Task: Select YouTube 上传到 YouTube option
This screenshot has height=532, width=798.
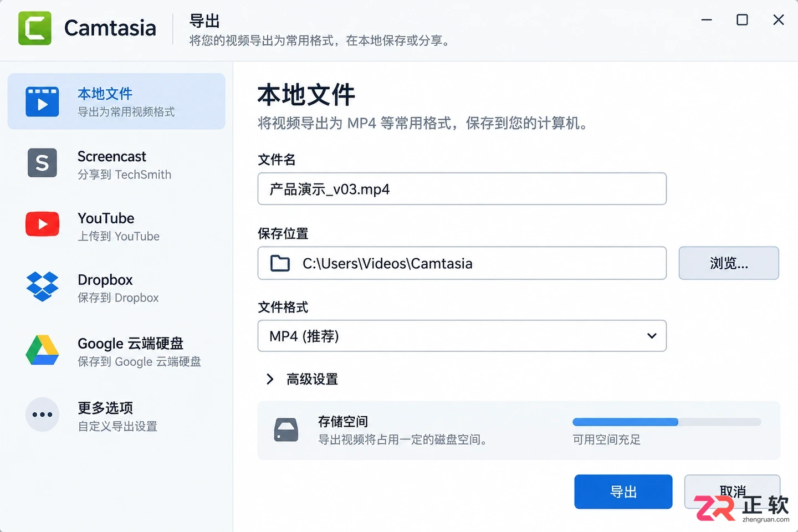Action: coord(116,226)
